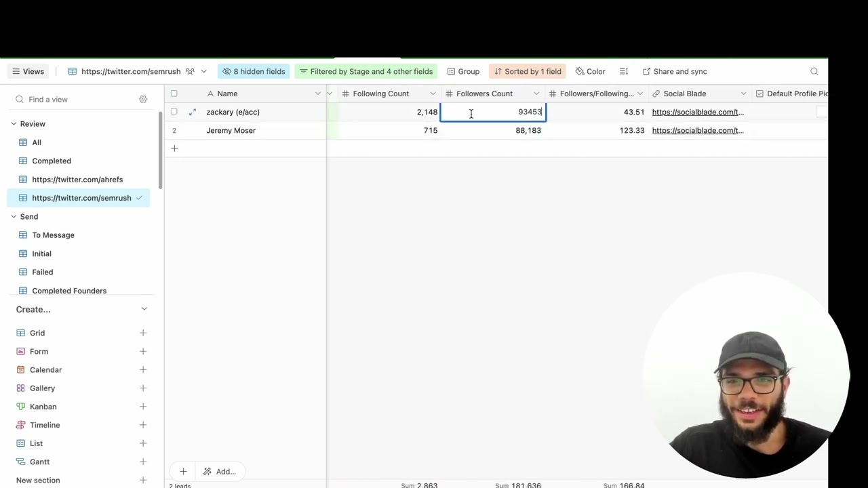Toggle select-all checkbox in table header
Viewport: 868px width, 488px height.
tap(174, 94)
